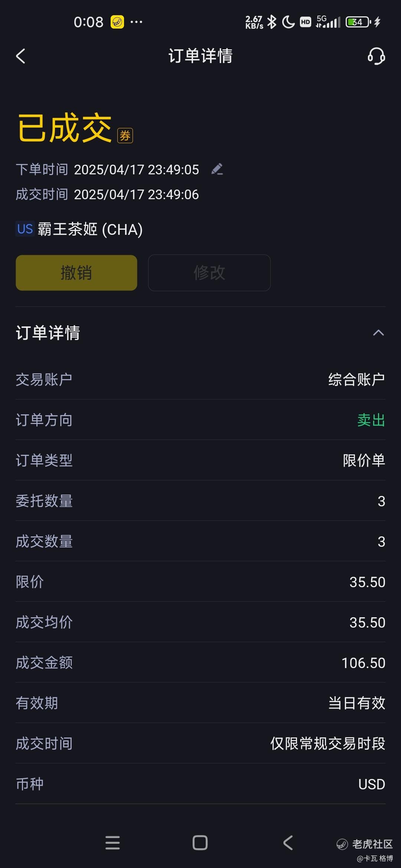Tap the edit pencil beside order time
This screenshot has height=868, width=401.
pyautogui.click(x=217, y=169)
